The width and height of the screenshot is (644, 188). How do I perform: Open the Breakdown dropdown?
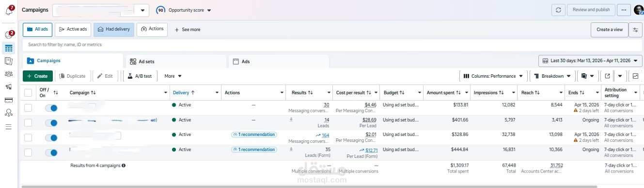[x=552, y=76]
